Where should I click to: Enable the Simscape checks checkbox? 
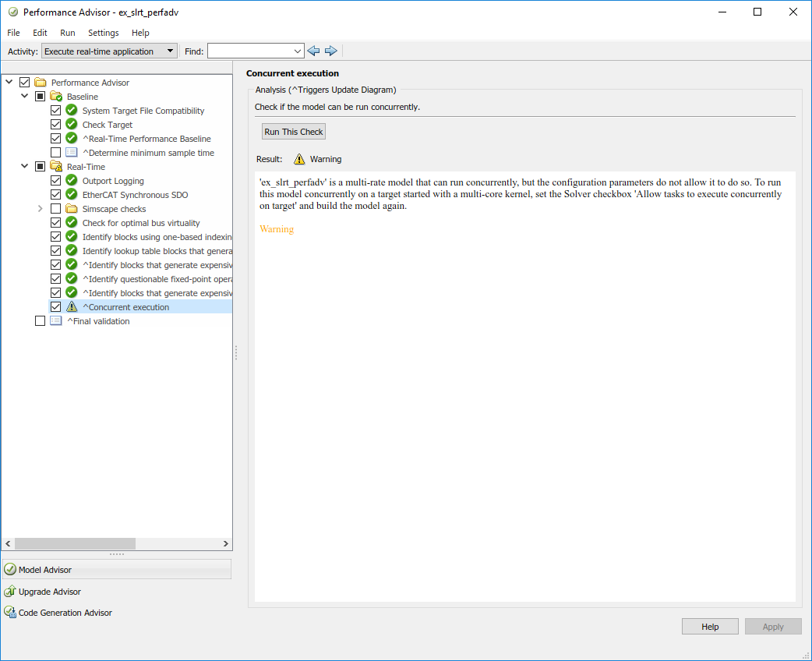55,208
